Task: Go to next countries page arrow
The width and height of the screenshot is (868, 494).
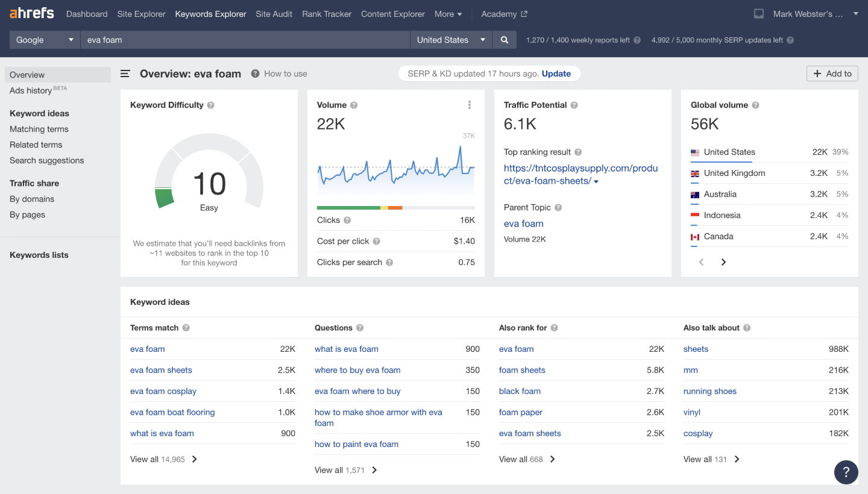Action: pyautogui.click(x=723, y=262)
